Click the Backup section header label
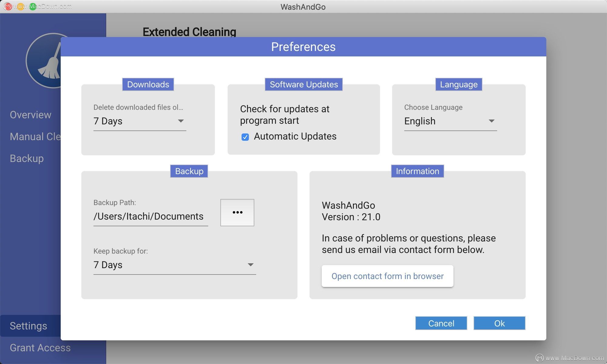Screen dimensions: 607x364 (189, 171)
